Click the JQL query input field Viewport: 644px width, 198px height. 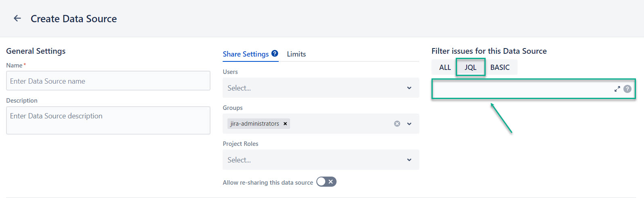[521, 89]
